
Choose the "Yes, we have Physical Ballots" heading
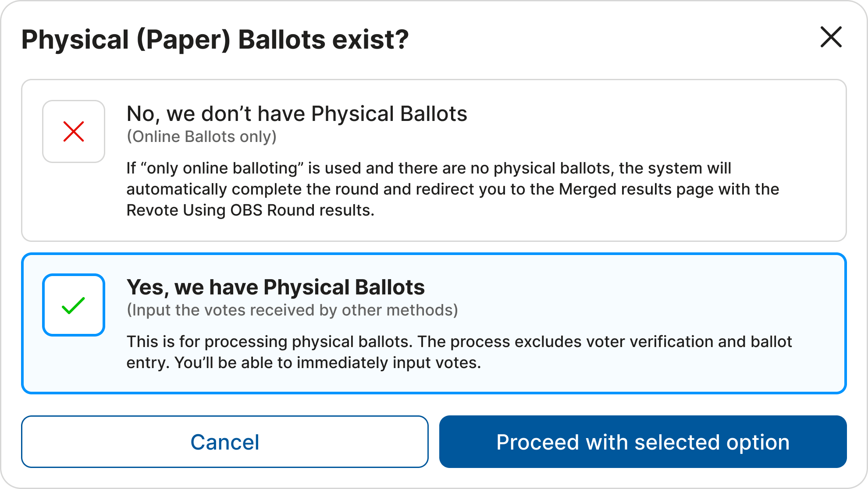pyautogui.click(x=275, y=287)
